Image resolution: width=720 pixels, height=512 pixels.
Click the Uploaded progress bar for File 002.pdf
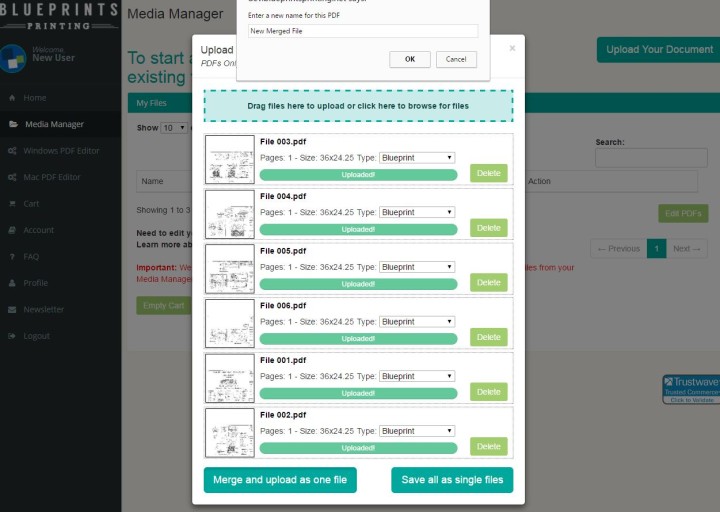click(x=358, y=448)
